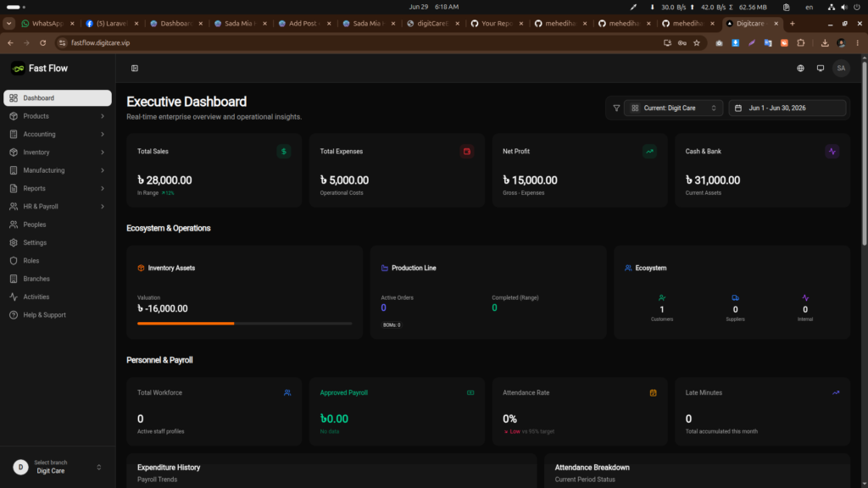868x488 pixels.
Task: Click the filter funnel icon
Action: (616, 108)
